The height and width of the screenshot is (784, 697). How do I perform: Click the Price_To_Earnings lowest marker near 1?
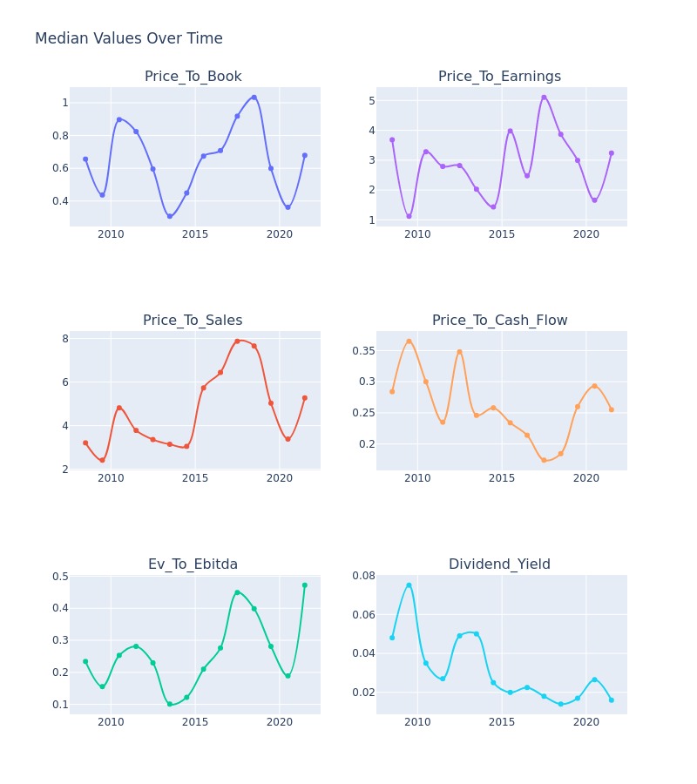click(x=409, y=217)
